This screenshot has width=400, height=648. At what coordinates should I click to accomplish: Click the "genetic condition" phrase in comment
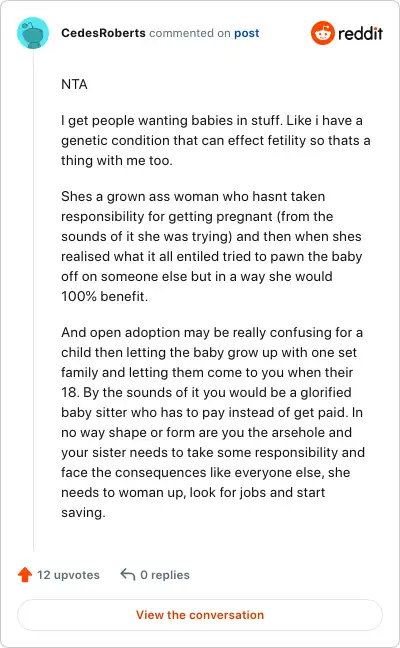[115, 141]
